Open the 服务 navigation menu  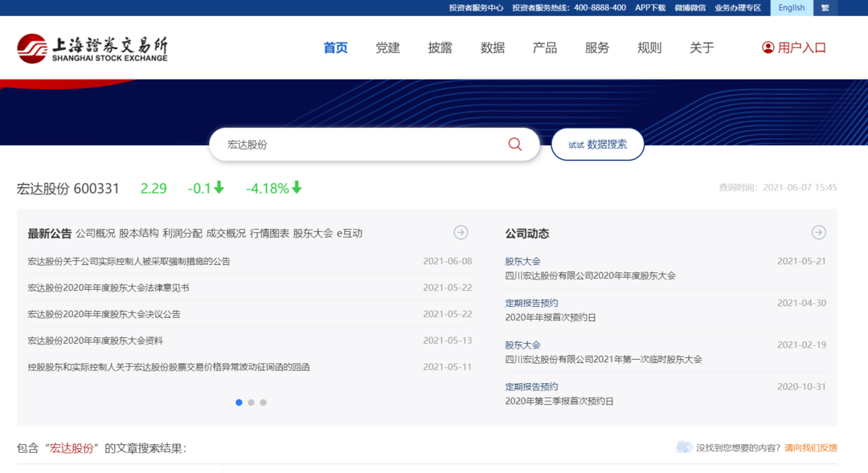(596, 48)
